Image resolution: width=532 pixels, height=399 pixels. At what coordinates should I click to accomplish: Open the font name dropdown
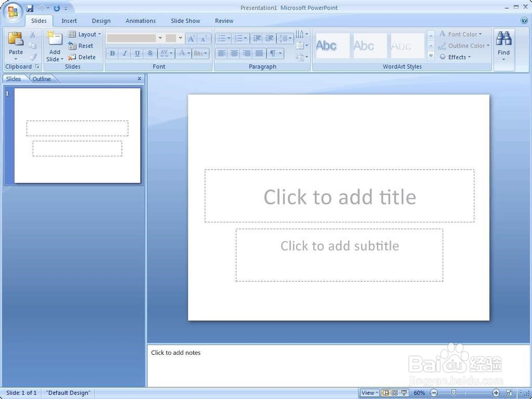click(160, 38)
